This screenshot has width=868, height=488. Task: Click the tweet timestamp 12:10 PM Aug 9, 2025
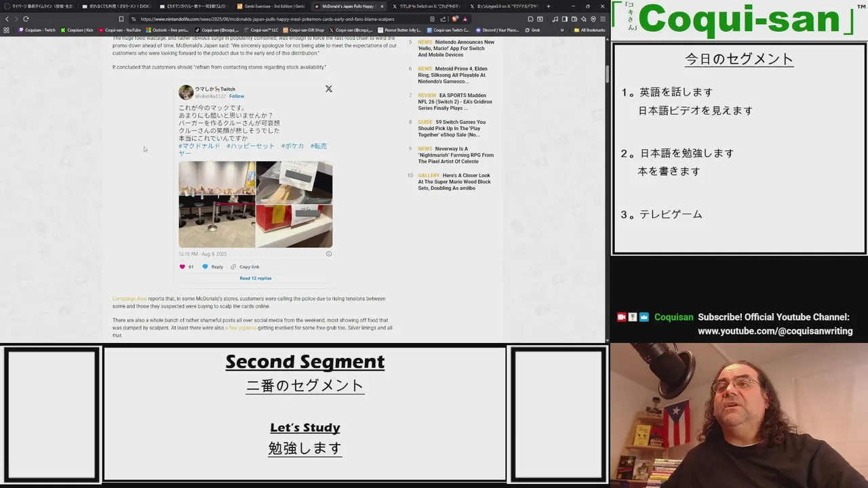pyautogui.click(x=203, y=254)
